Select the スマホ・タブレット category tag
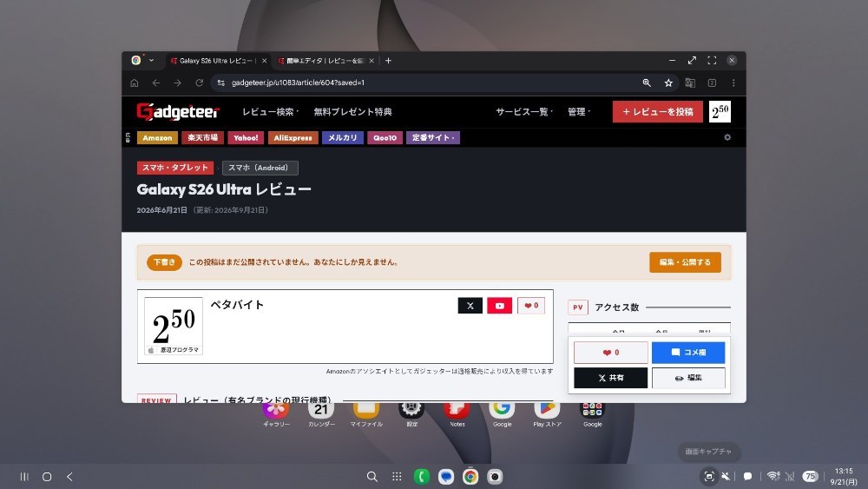 point(175,168)
